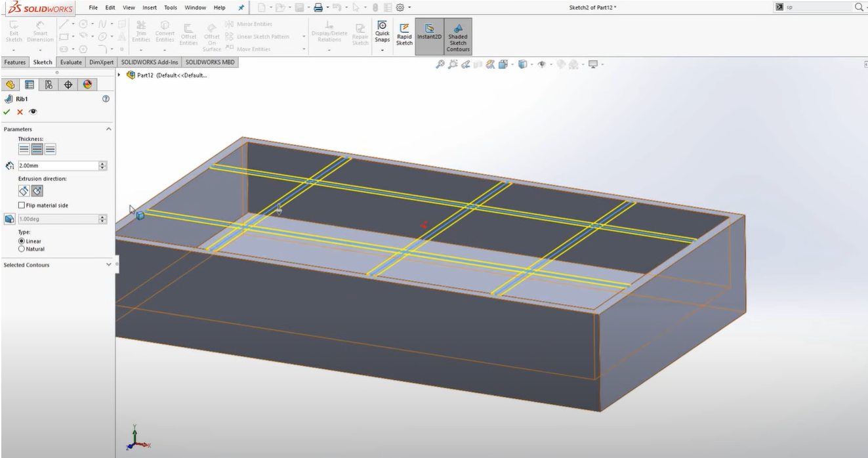Expand the Selected Contours section
Image resolution: width=868 pixels, height=458 pixels.
pos(109,264)
